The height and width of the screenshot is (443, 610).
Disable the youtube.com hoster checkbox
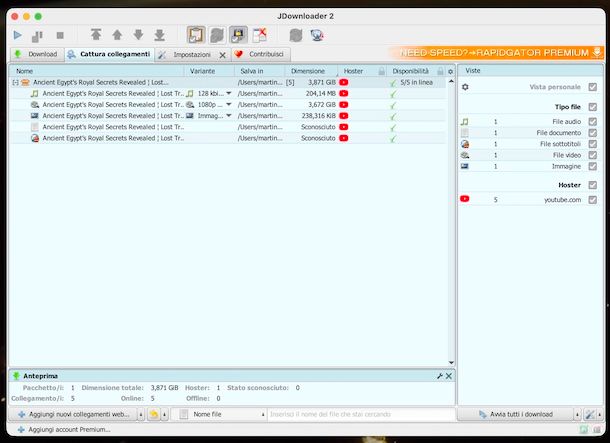click(x=593, y=200)
